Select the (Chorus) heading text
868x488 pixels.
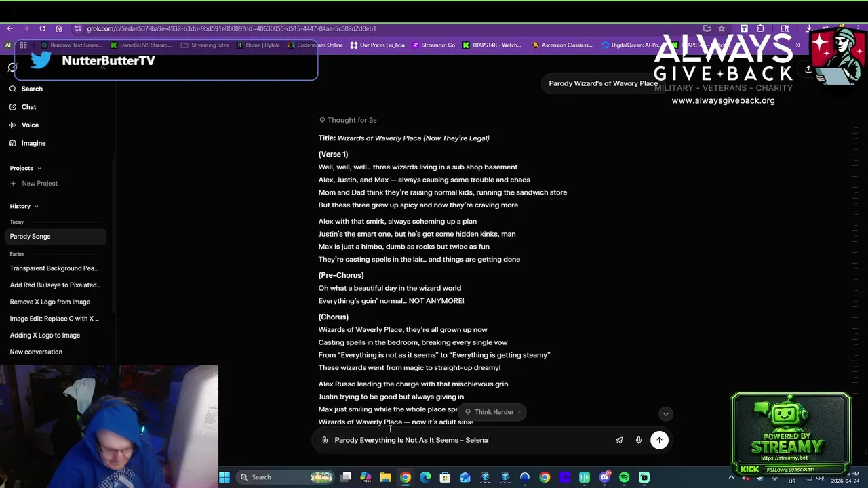pyautogui.click(x=334, y=317)
